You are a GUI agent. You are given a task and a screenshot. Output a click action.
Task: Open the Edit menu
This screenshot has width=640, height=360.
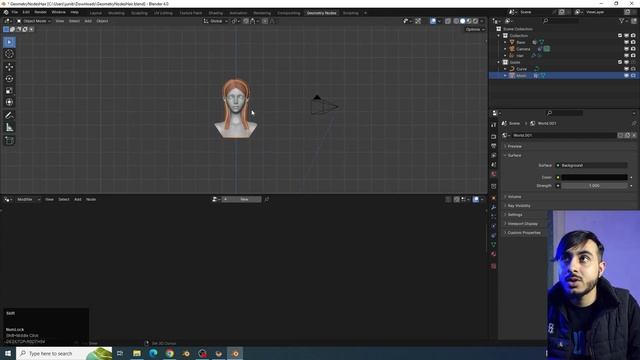pyautogui.click(x=26, y=12)
